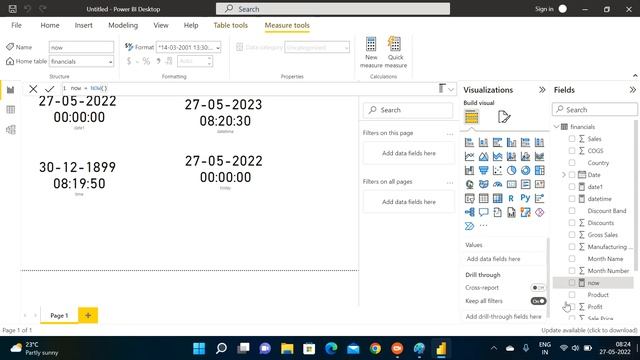Check the Sales field checkbox
The image size is (640, 360).
click(572, 139)
